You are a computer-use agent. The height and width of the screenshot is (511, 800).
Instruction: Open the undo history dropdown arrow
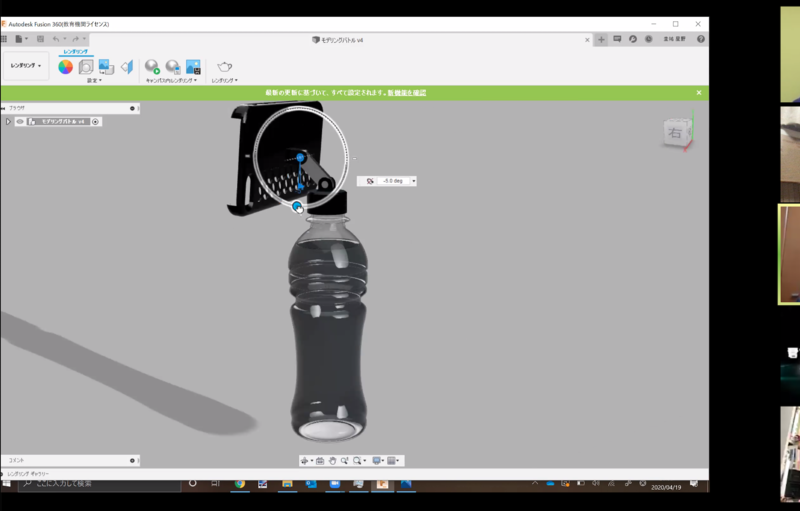coord(65,39)
